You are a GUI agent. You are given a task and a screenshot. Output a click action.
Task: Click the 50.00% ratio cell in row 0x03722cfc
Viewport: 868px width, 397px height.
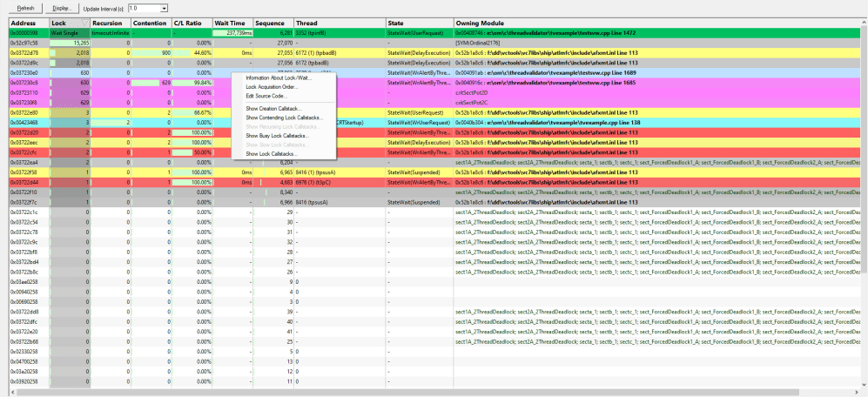(x=192, y=152)
